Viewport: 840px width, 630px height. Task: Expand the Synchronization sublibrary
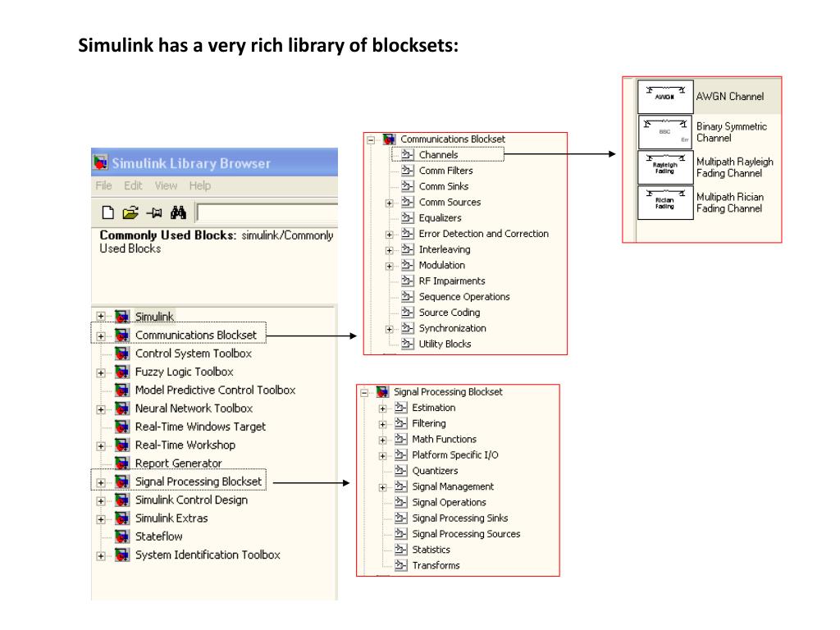(x=390, y=330)
